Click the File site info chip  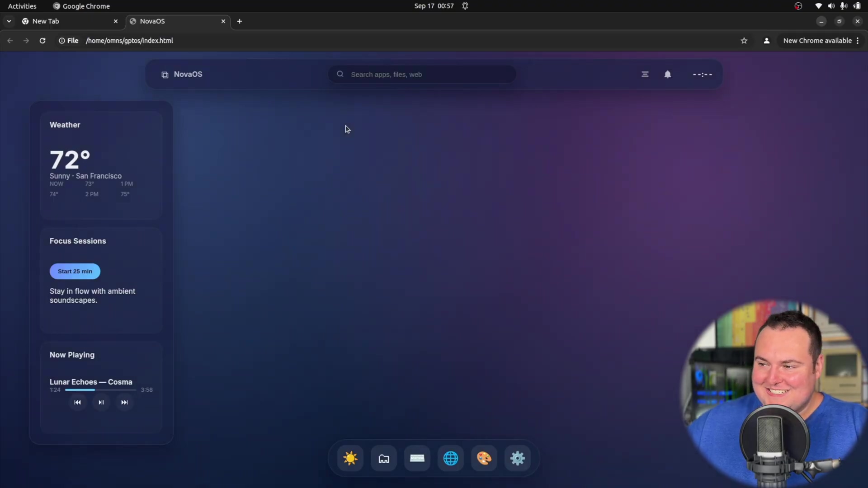point(69,41)
